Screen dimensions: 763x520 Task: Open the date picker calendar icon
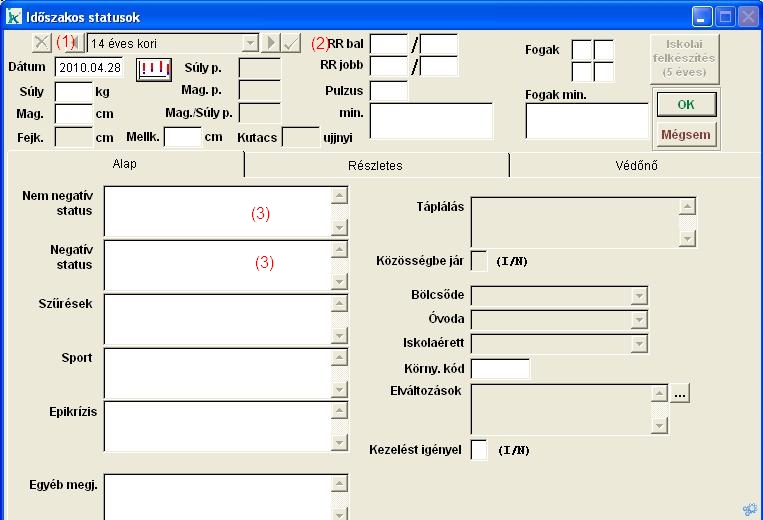coord(154,68)
